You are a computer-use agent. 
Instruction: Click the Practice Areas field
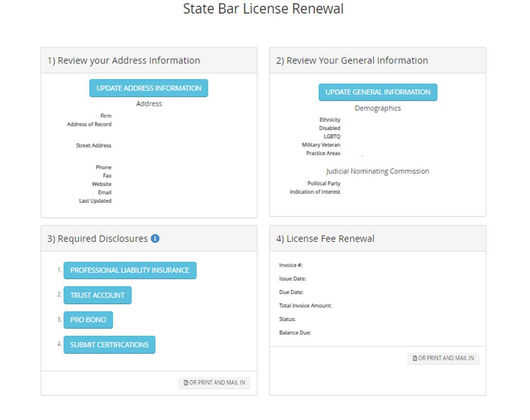pyautogui.click(x=323, y=153)
